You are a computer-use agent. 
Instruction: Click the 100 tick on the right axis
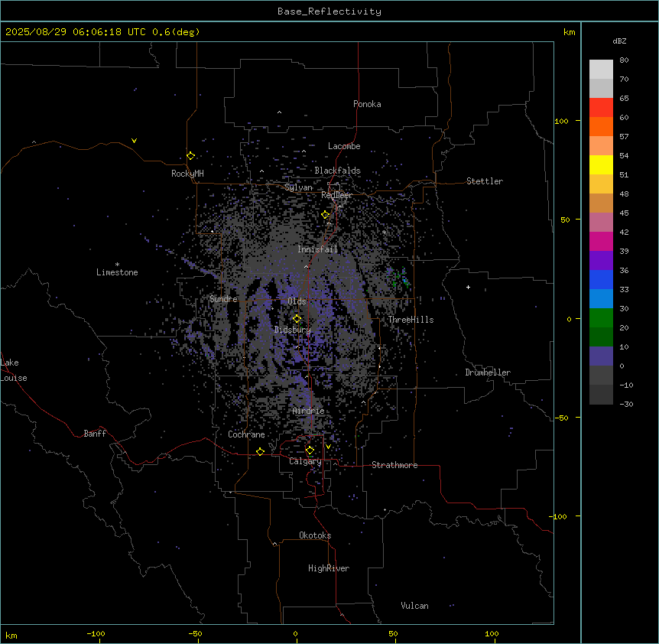point(561,121)
